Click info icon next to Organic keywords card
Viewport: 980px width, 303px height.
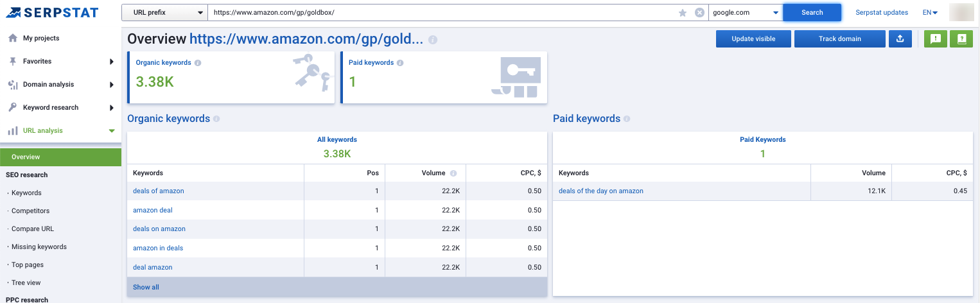(x=198, y=63)
